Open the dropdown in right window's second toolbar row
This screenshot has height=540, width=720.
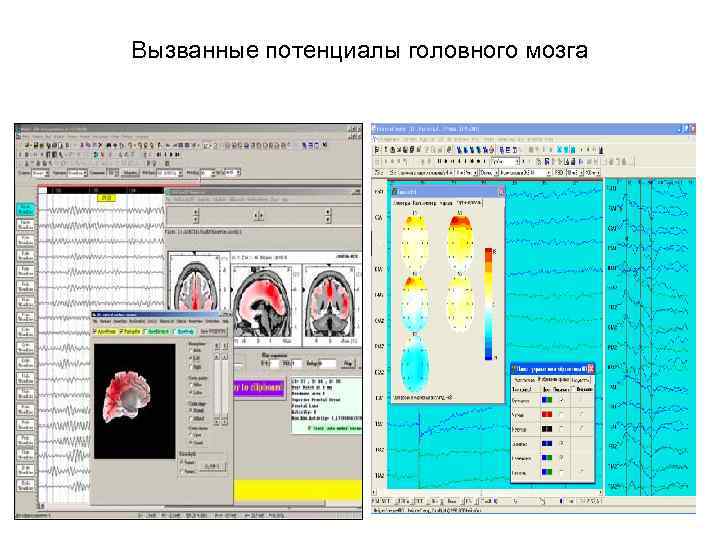[505, 162]
